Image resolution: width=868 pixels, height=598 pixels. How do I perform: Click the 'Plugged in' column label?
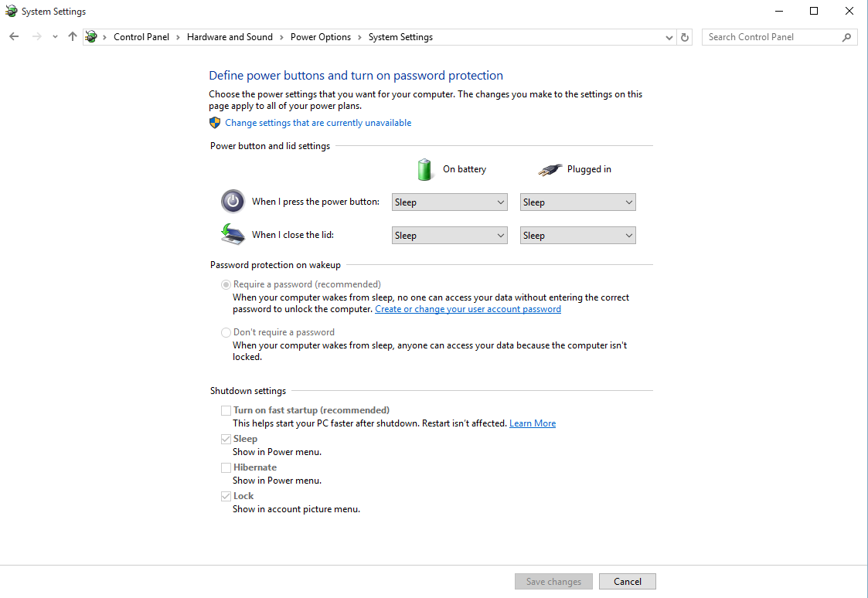click(x=589, y=169)
